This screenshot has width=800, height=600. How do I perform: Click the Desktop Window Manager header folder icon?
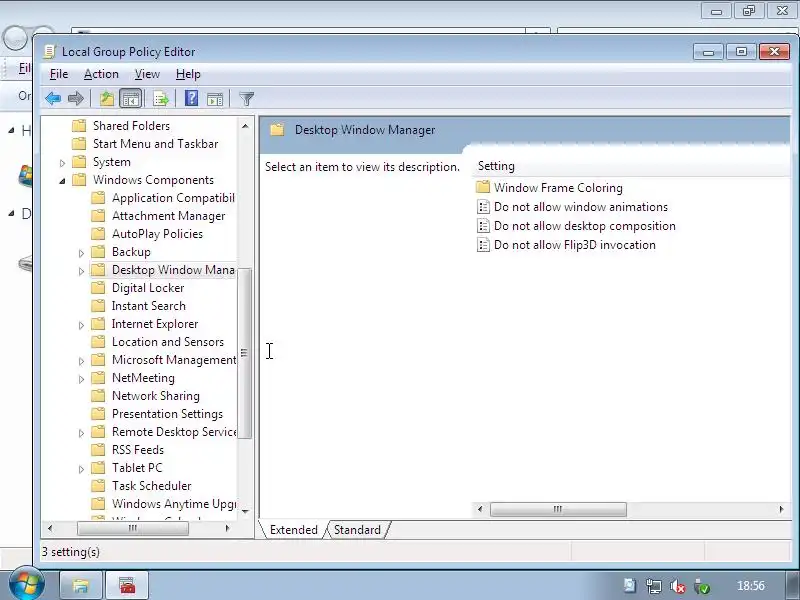(x=277, y=130)
